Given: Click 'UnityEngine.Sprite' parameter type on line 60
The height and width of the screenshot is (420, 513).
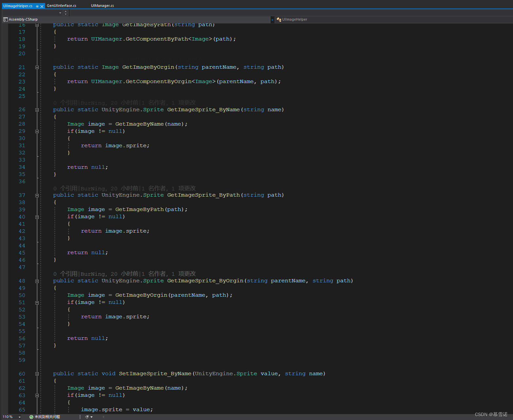Looking at the screenshot, I should 226,374.
